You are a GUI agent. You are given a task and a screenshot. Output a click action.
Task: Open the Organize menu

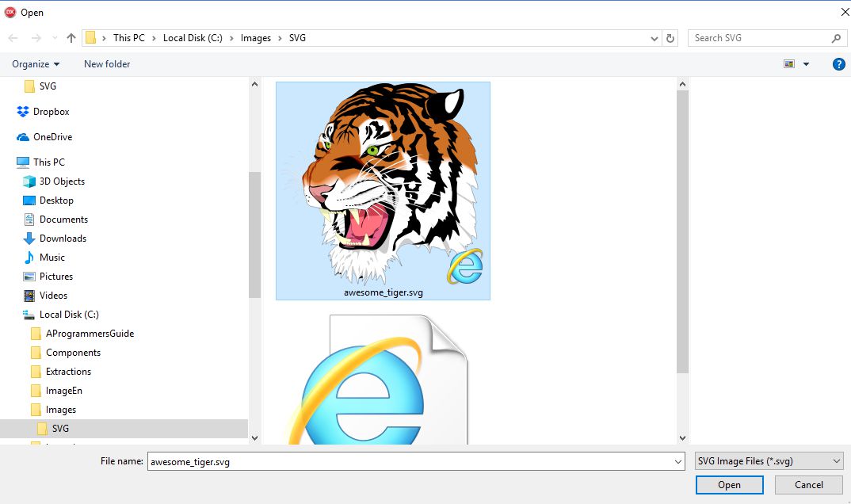36,64
